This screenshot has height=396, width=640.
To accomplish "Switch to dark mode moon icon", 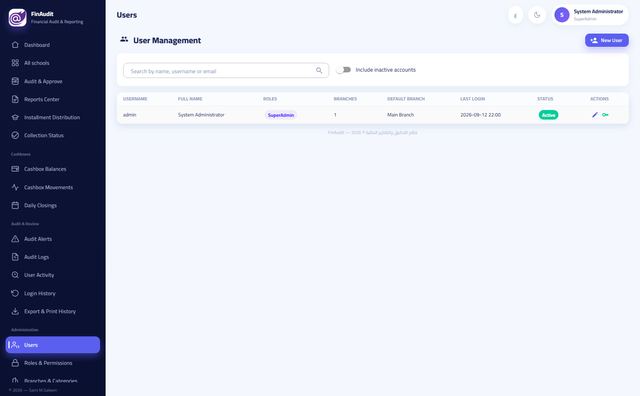I will (537, 15).
